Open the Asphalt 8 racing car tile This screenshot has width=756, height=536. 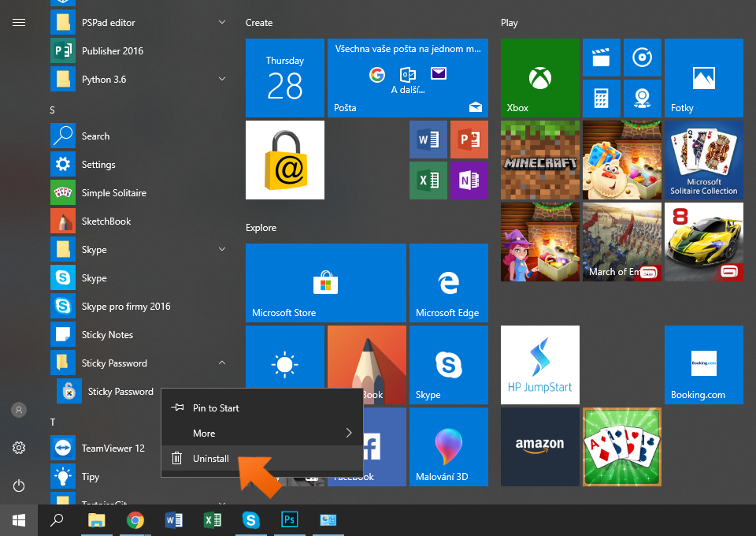704,242
